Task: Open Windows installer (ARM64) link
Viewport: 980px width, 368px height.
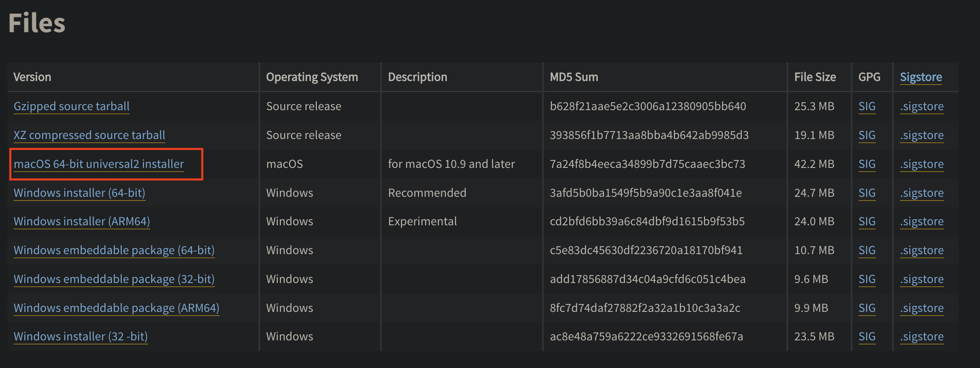Action: tap(82, 222)
